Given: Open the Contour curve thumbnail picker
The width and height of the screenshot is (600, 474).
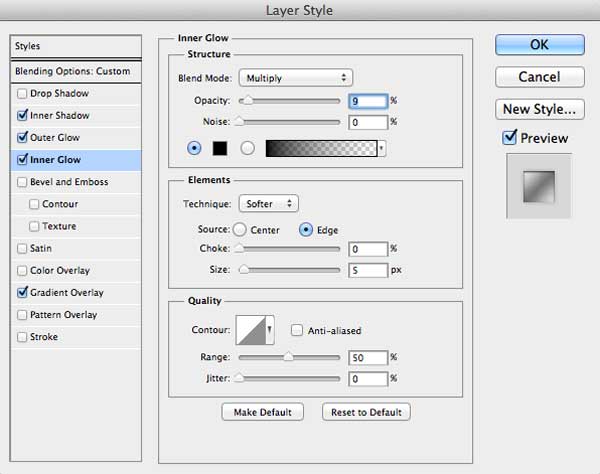Looking at the screenshot, I should point(251,330).
